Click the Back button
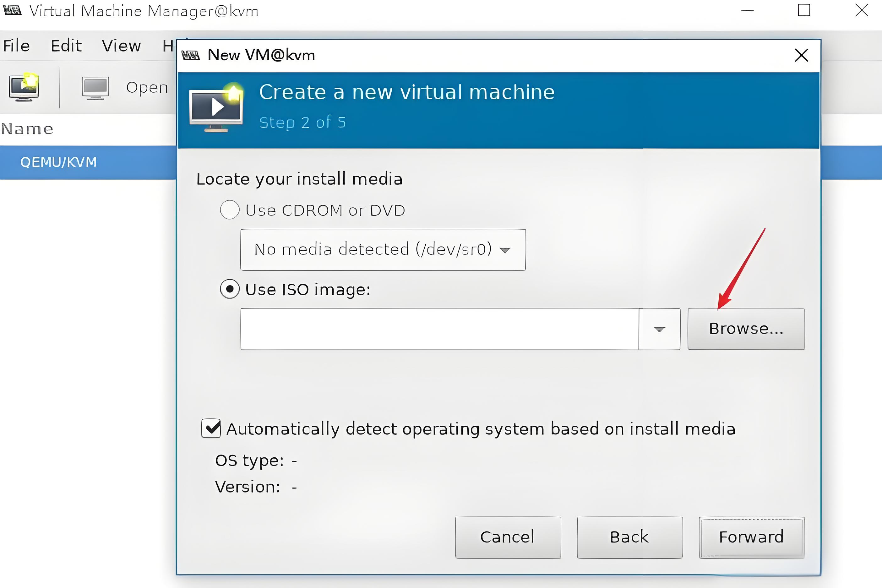The width and height of the screenshot is (882, 588). (629, 537)
